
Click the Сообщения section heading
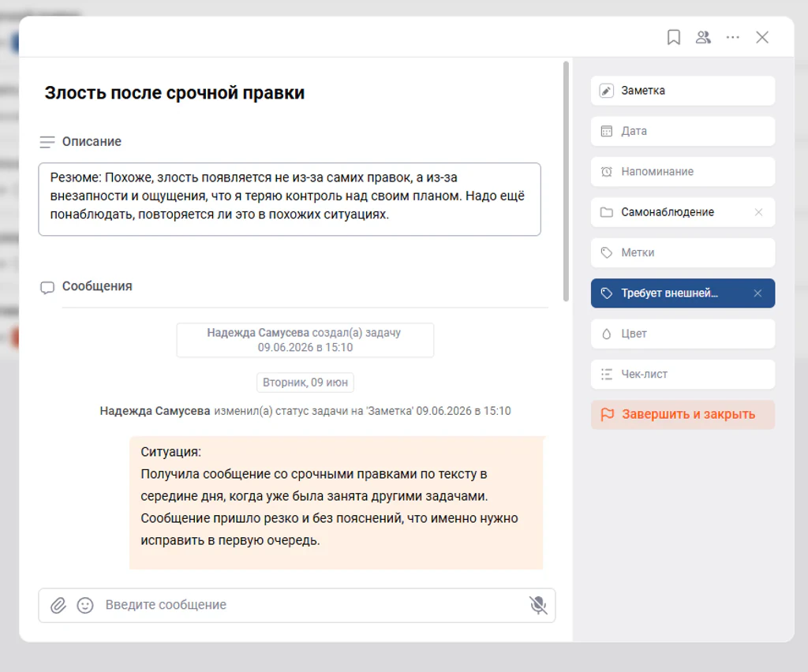[x=97, y=286]
